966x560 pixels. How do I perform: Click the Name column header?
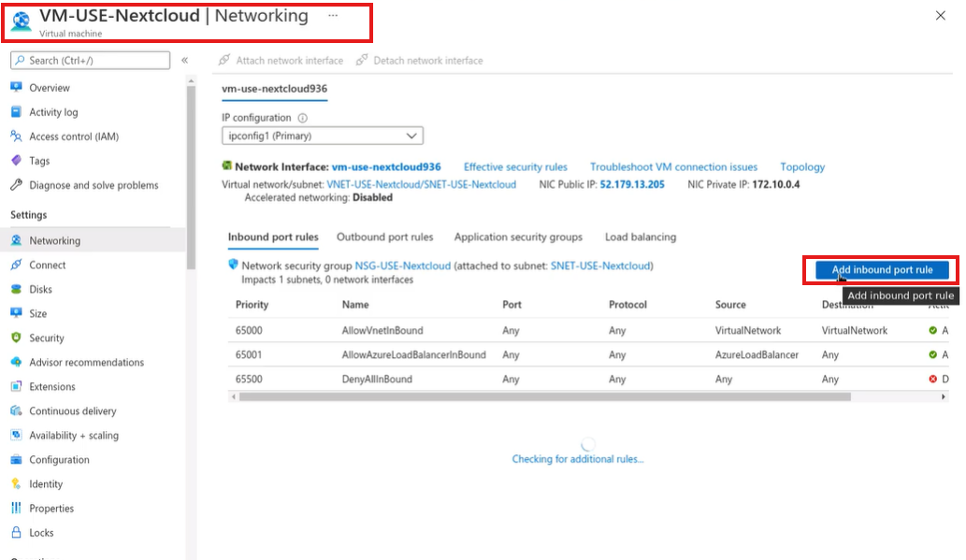(355, 305)
